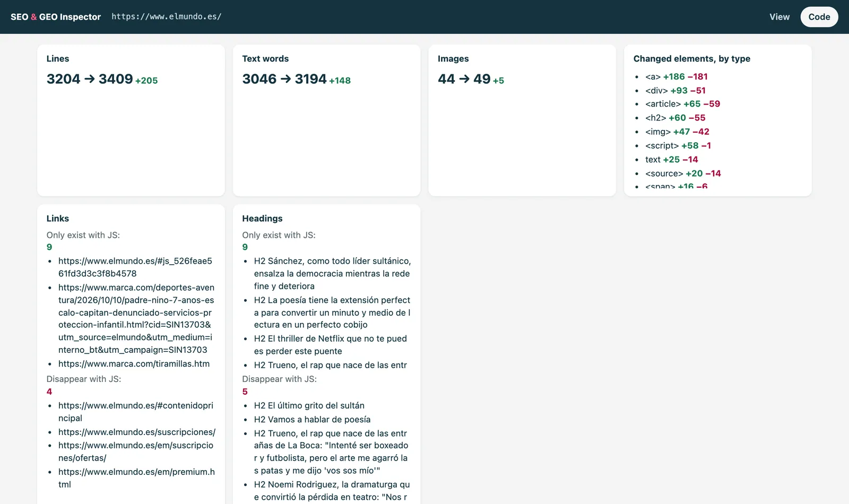
Task: Click the #contenidoprincipal link entry
Action: (x=136, y=412)
